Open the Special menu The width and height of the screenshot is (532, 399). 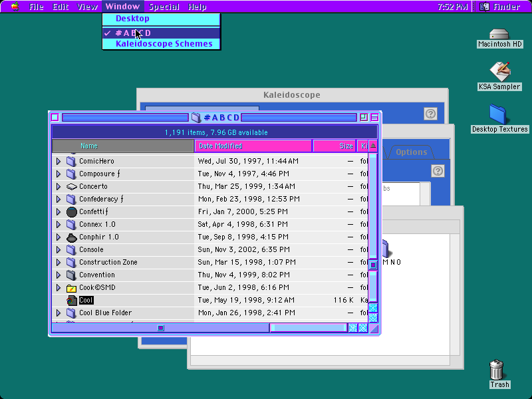pyautogui.click(x=164, y=7)
